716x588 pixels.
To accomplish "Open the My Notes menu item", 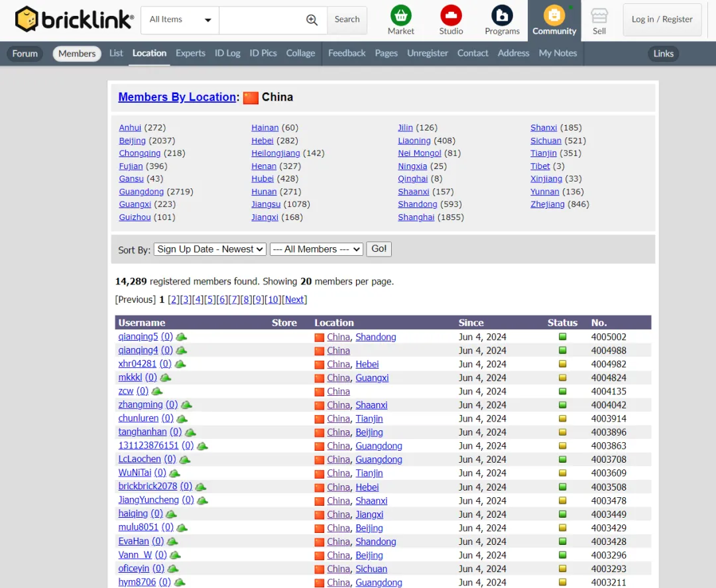I will coord(558,53).
